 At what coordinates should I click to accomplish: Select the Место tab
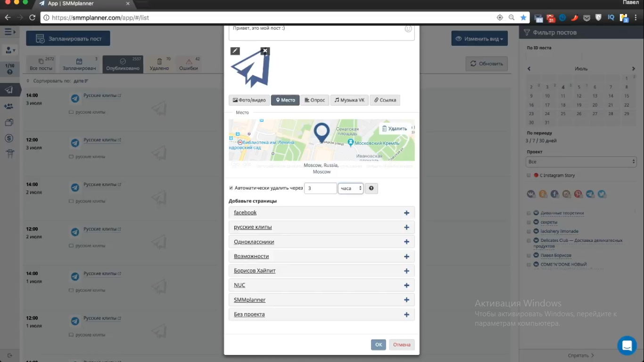[285, 100]
